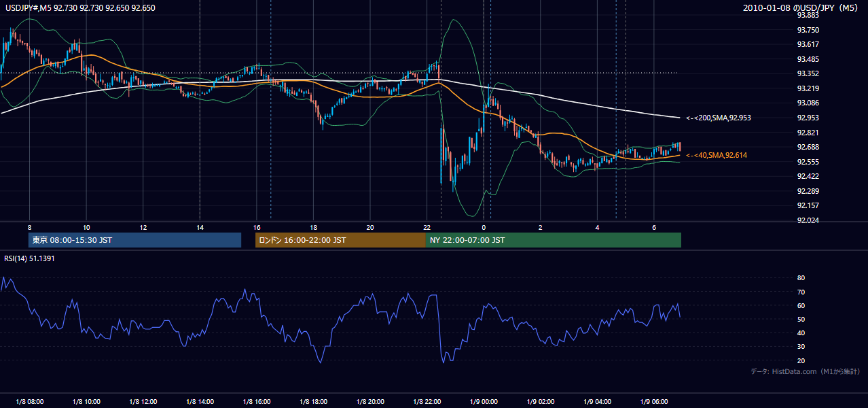Click hour label 10 under the price chart
The image size is (868, 408).
tap(86, 226)
